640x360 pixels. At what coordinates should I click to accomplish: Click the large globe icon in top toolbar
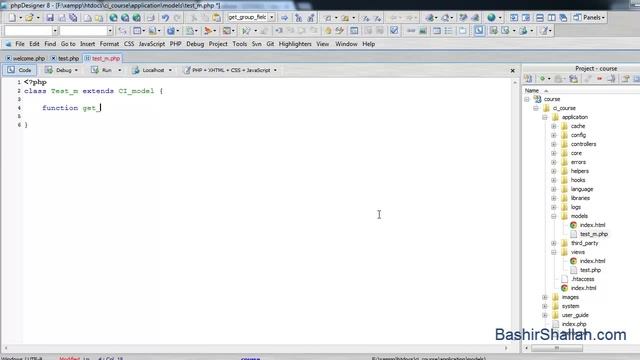coord(491,18)
